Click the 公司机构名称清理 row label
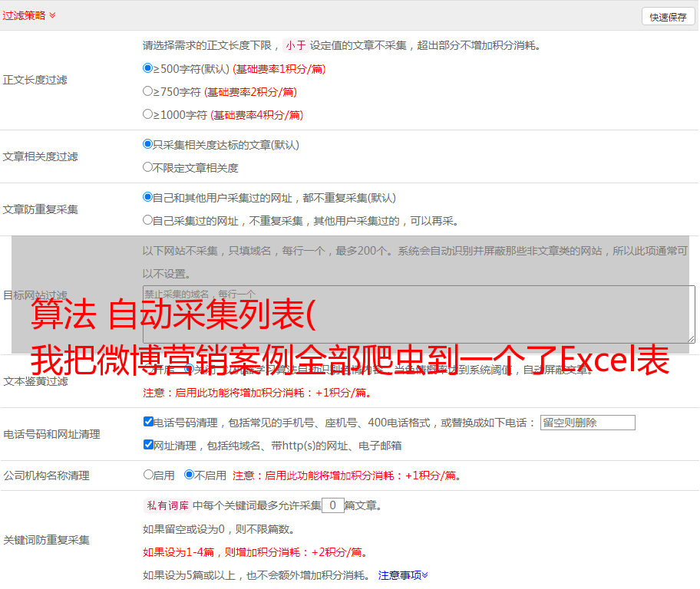 click(46, 475)
